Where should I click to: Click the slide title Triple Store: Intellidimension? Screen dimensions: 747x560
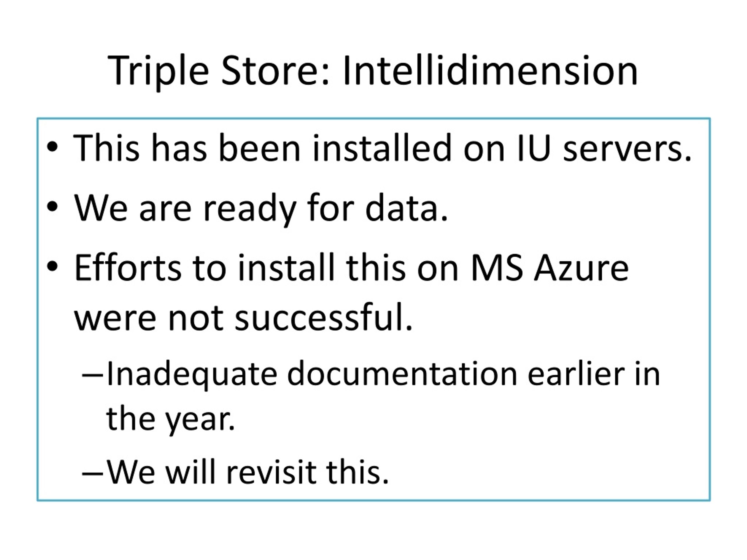(373, 72)
